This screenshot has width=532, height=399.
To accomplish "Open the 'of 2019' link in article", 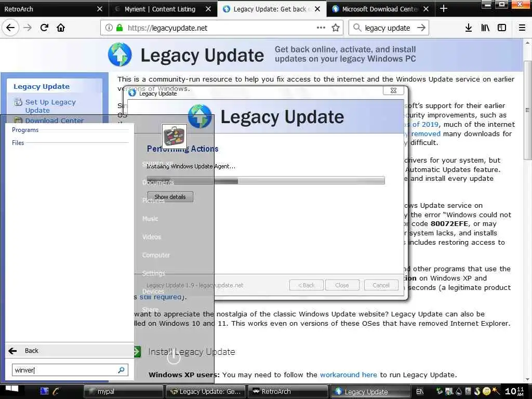I will [425, 124].
